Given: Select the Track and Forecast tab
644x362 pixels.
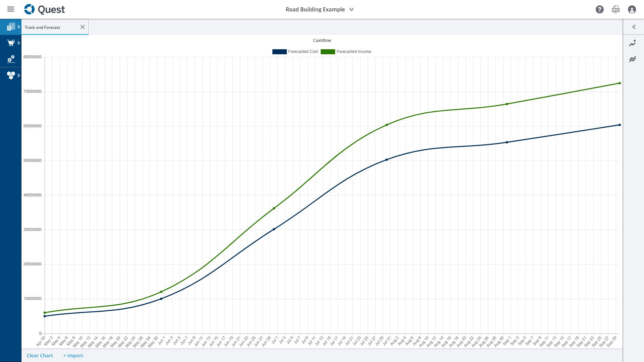Looking at the screenshot, I should point(43,27).
